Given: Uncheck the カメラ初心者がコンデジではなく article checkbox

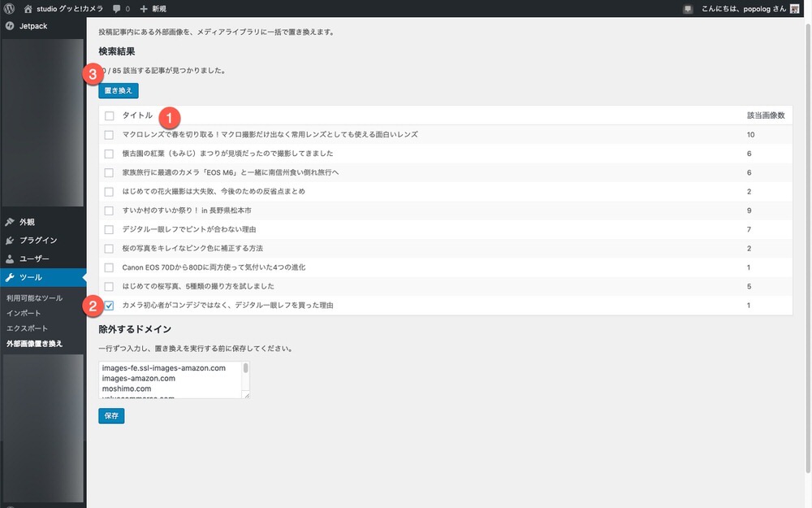Looking at the screenshot, I should pyautogui.click(x=110, y=306).
